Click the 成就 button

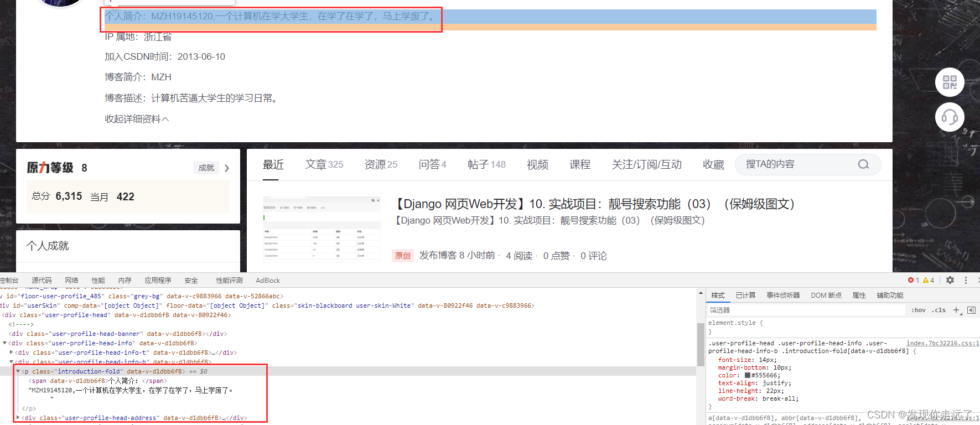[206, 168]
